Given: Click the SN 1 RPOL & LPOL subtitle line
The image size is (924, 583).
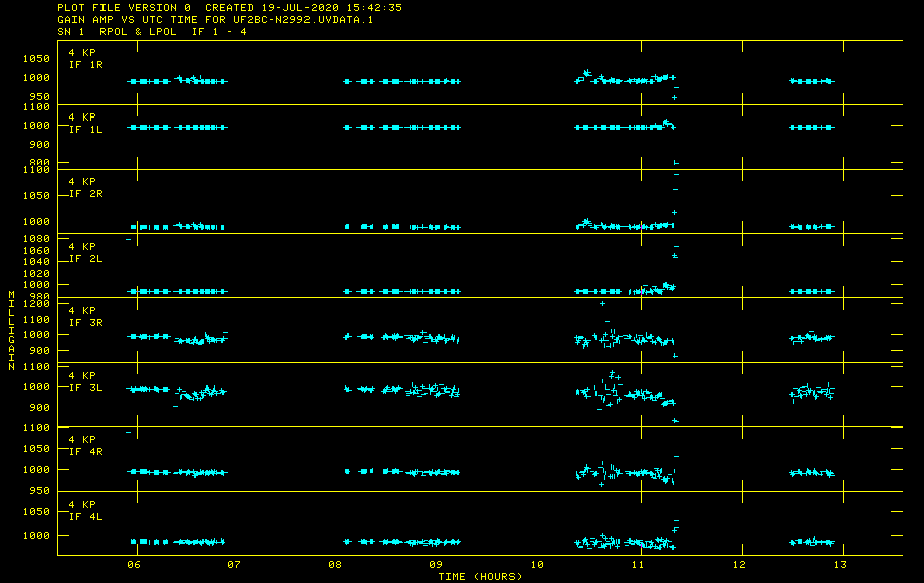Looking at the screenshot, I should coord(152,31).
